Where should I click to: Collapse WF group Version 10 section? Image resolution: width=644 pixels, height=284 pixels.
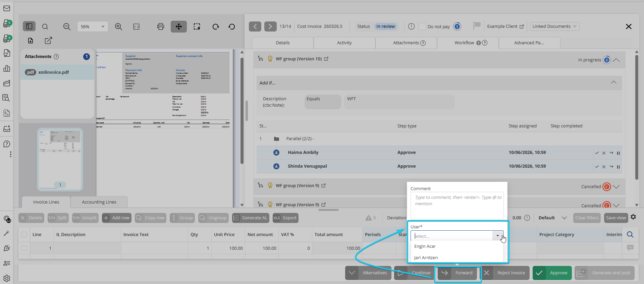[616, 60]
